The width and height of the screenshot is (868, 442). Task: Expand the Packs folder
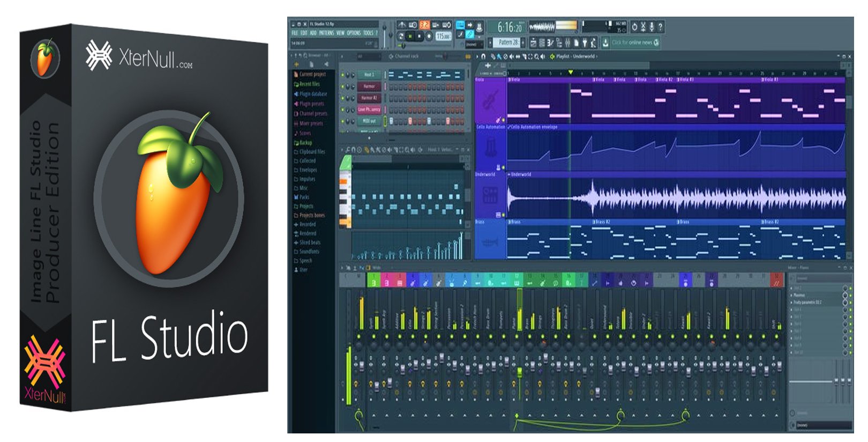point(302,197)
